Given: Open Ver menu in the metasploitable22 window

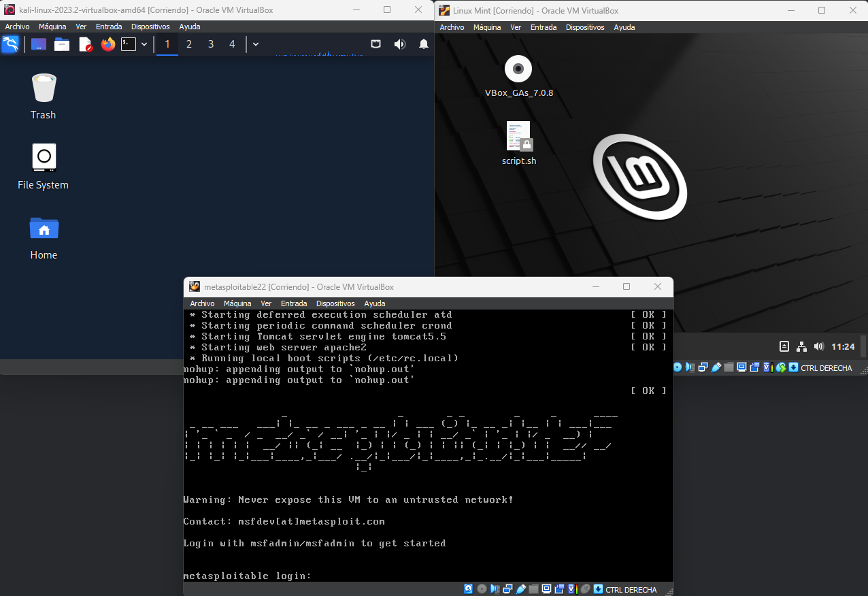Looking at the screenshot, I should tap(266, 303).
